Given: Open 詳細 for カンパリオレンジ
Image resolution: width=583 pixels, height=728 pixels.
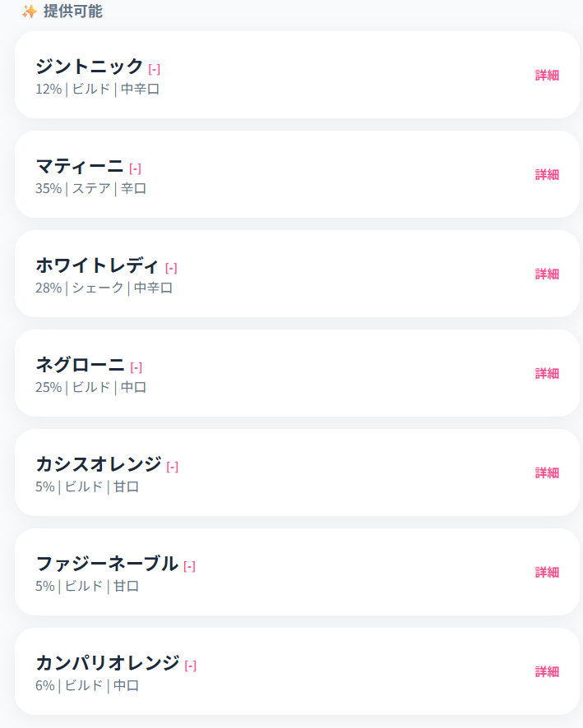Looking at the screenshot, I should 548,672.
